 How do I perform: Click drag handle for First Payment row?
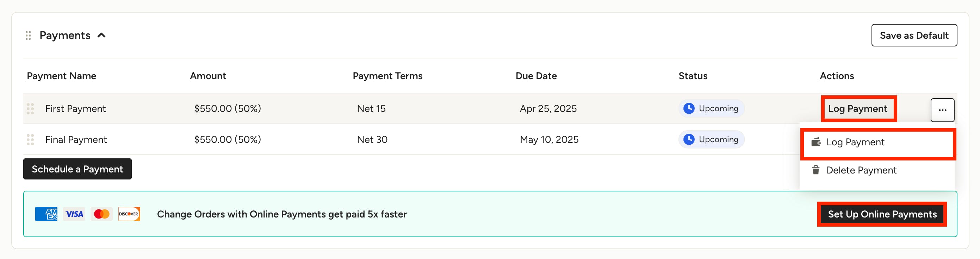click(x=30, y=109)
